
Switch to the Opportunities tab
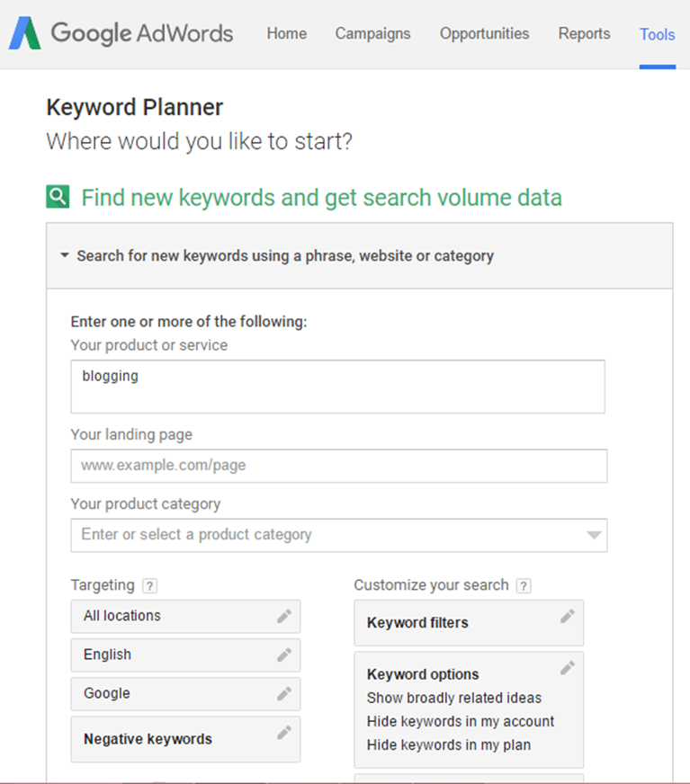pyautogui.click(x=484, y=34)
